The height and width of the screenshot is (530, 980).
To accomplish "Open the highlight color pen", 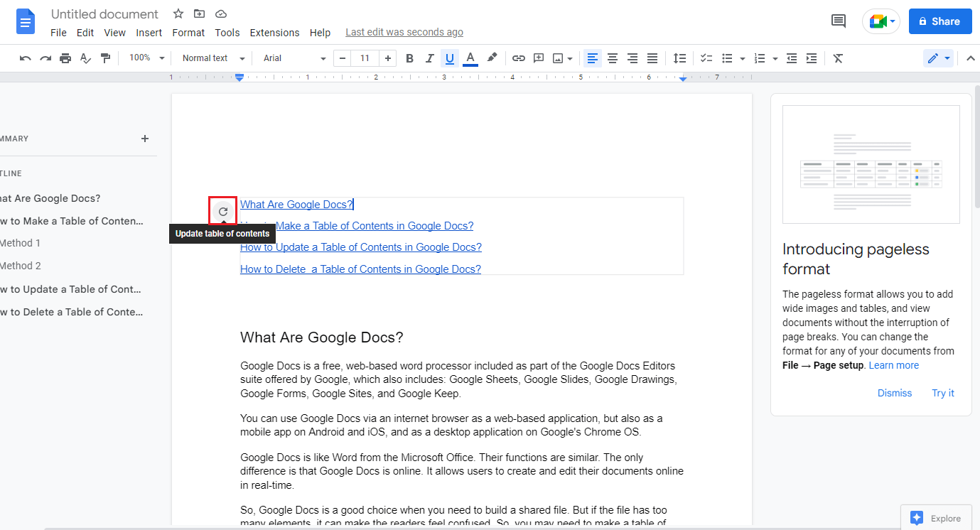I will tap(492, 58).
